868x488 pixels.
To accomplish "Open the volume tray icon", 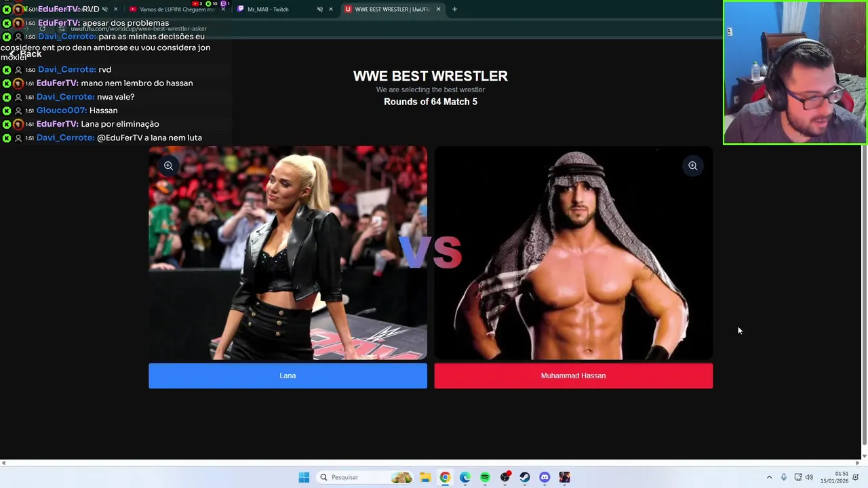I will click(x=809, y=477).
